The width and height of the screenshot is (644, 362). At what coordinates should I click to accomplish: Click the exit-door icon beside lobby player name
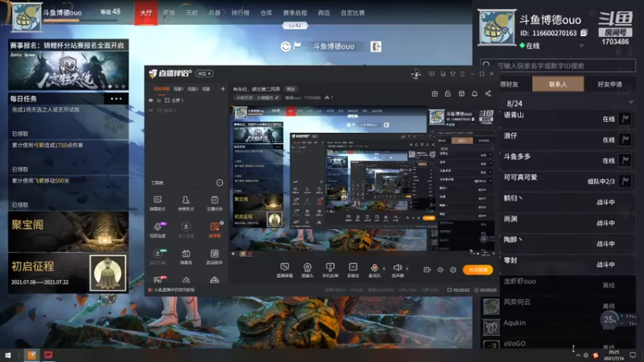click(376, 47)
